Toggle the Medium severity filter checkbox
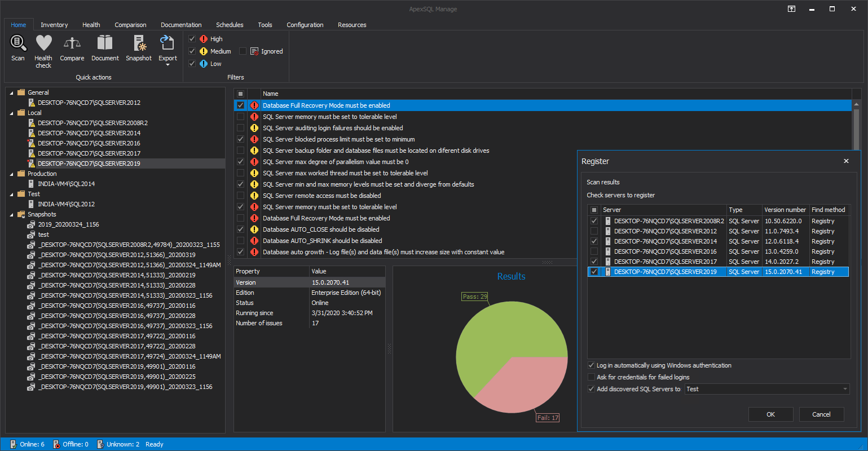This screenshot has height=451, width=868. 192,51
